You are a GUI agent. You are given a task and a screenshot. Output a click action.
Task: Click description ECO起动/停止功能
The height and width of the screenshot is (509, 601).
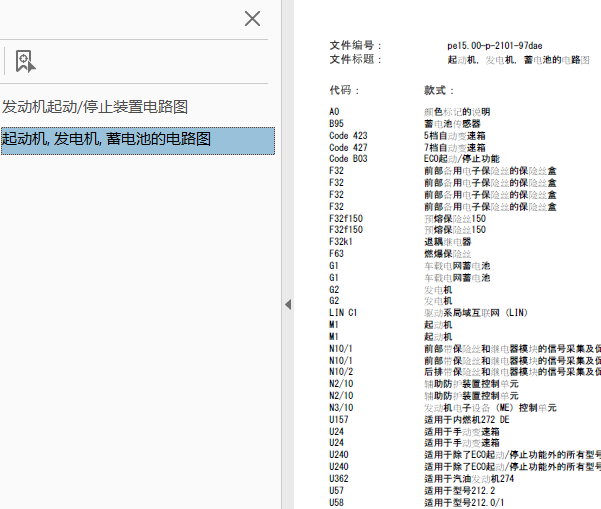pos(462,159)
